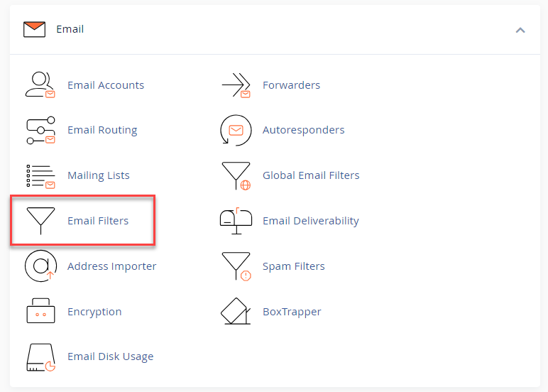Click the Email section header envelope icon
This screenshot has width=548, height=392.
tap(34, 29)
